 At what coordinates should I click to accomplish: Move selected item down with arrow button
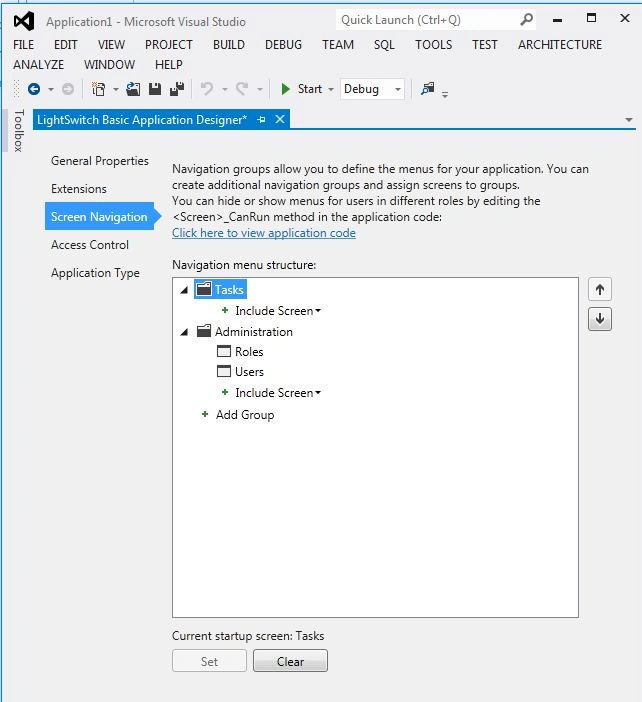(x=600, y=319)
